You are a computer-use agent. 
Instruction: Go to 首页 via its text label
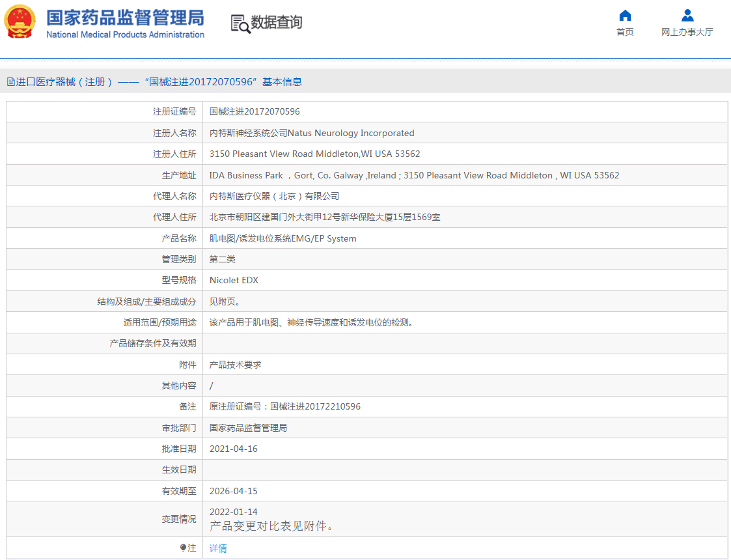click(625, 32)
